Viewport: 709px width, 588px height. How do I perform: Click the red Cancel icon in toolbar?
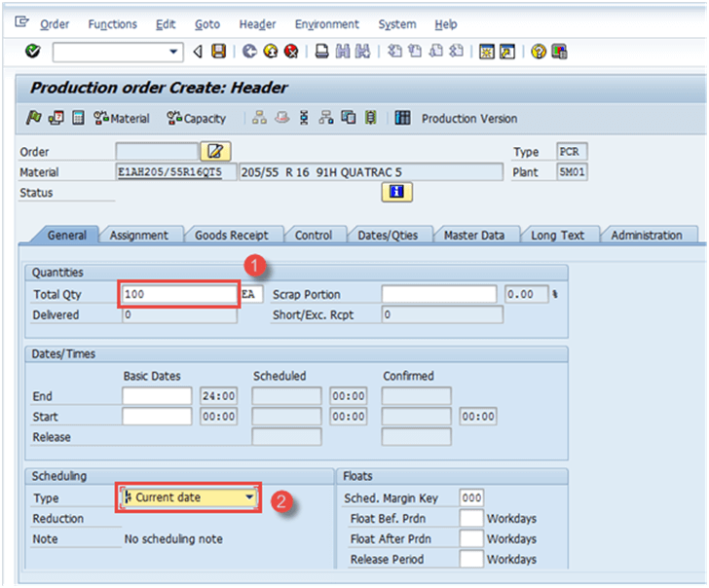tap(288, 52)
